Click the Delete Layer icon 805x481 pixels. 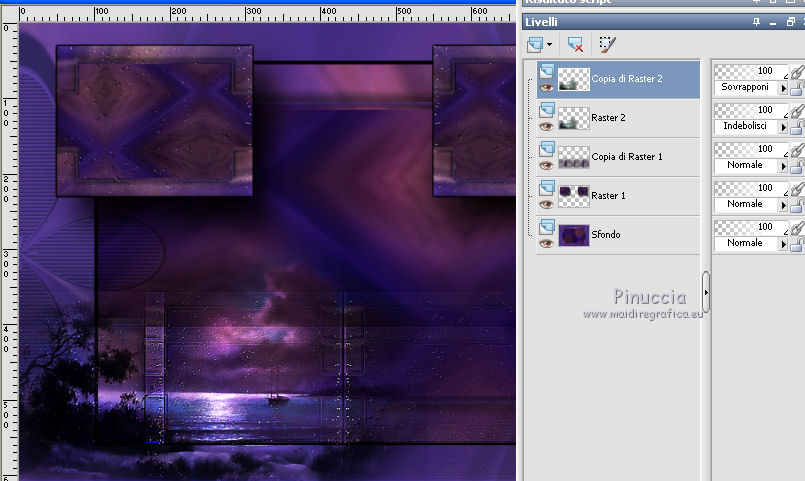(x=575, y=45)
